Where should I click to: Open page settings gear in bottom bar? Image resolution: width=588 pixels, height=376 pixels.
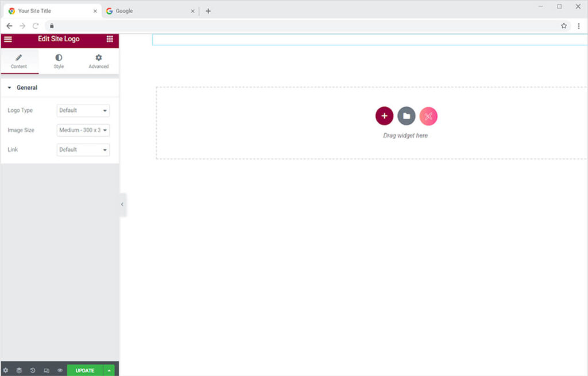[6, 370]
